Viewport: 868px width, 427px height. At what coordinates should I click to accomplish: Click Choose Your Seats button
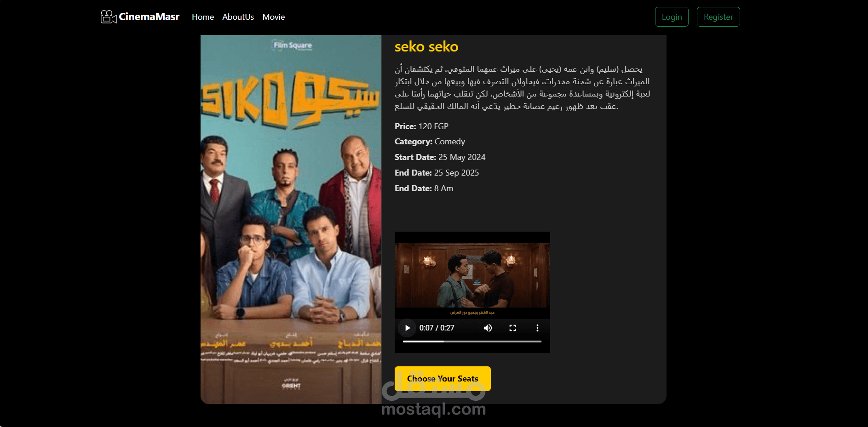tap(443, 379)
